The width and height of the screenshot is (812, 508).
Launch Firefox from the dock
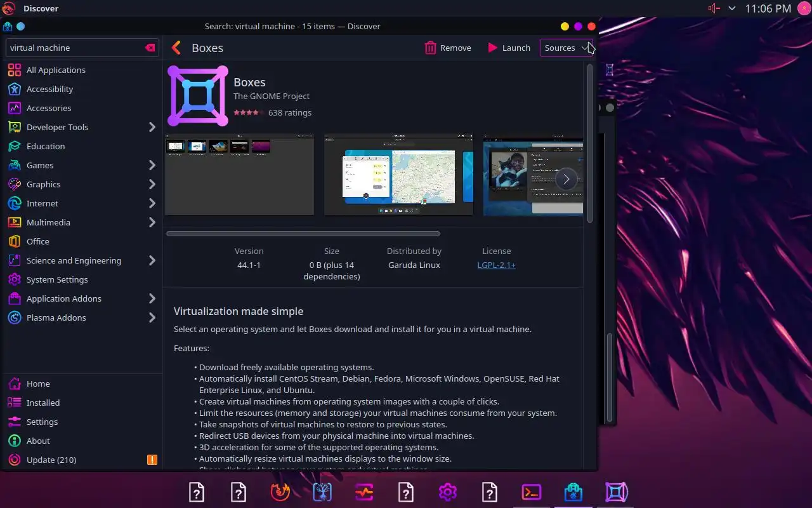(280, 492)
